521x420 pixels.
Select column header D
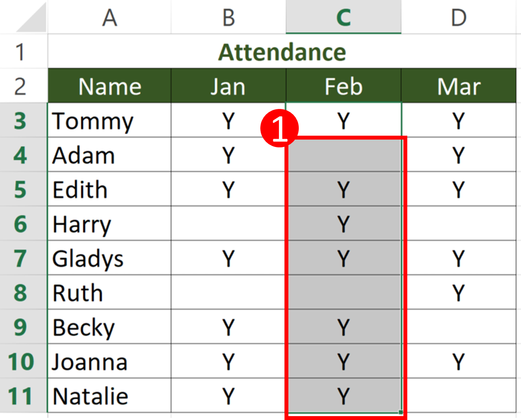[x=458, y=16]
